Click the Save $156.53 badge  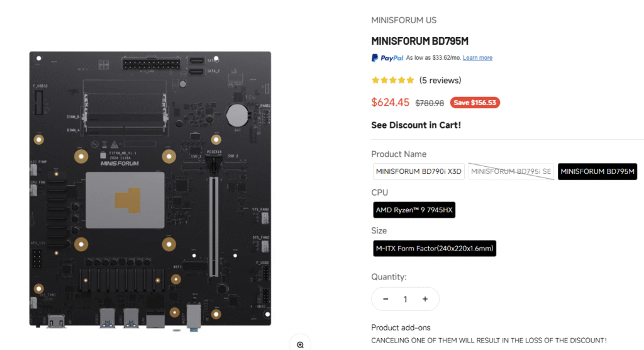pos(475,103)
